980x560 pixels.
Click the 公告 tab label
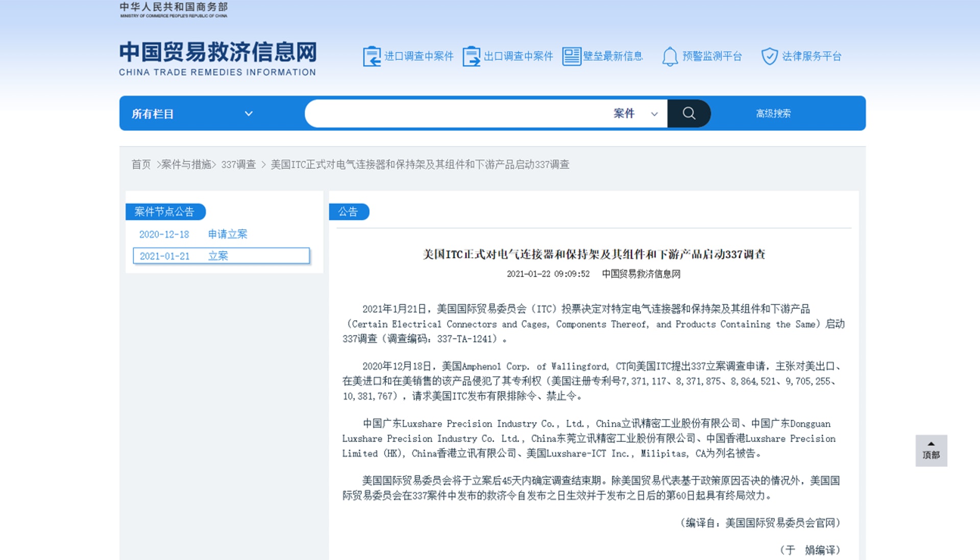coord(349,212)
